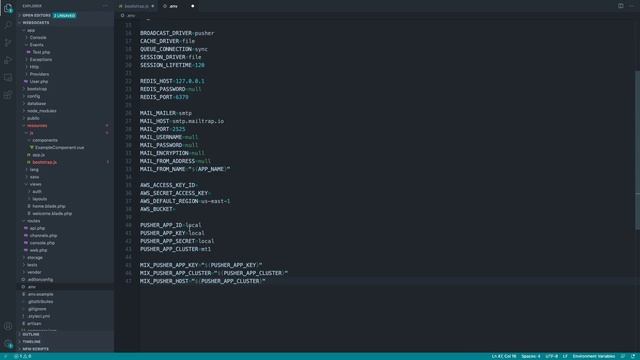Open the Extensions view
Screen dimensions: 640x360
tap(8, 95)
